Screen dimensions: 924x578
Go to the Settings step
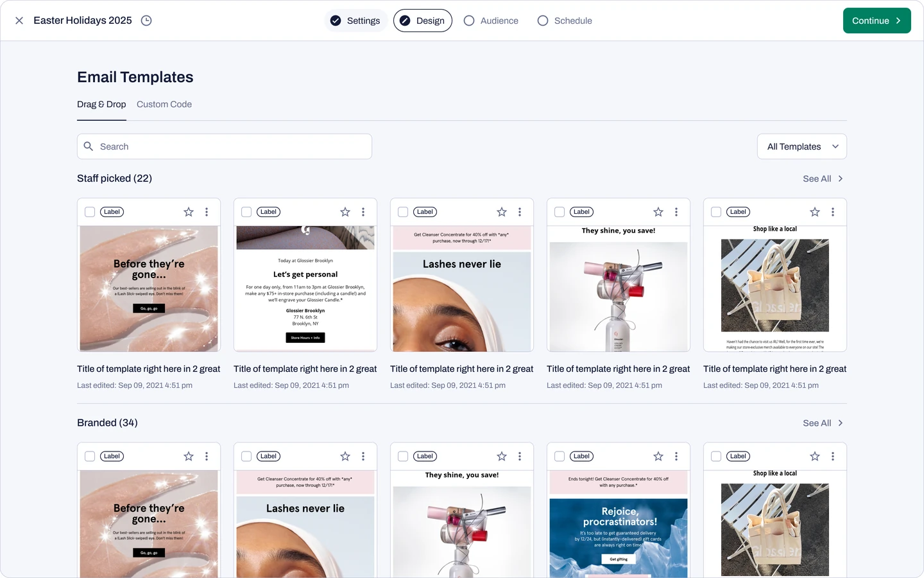tap(355, 21)
